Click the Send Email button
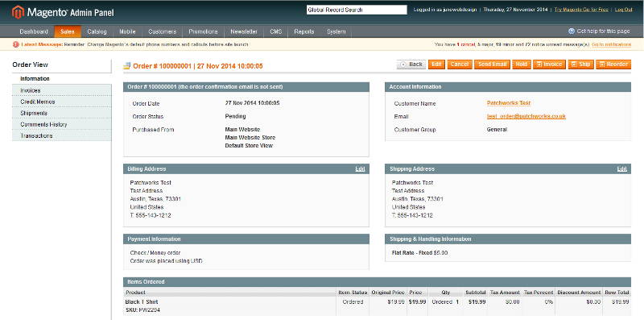 tap(492, 64)
